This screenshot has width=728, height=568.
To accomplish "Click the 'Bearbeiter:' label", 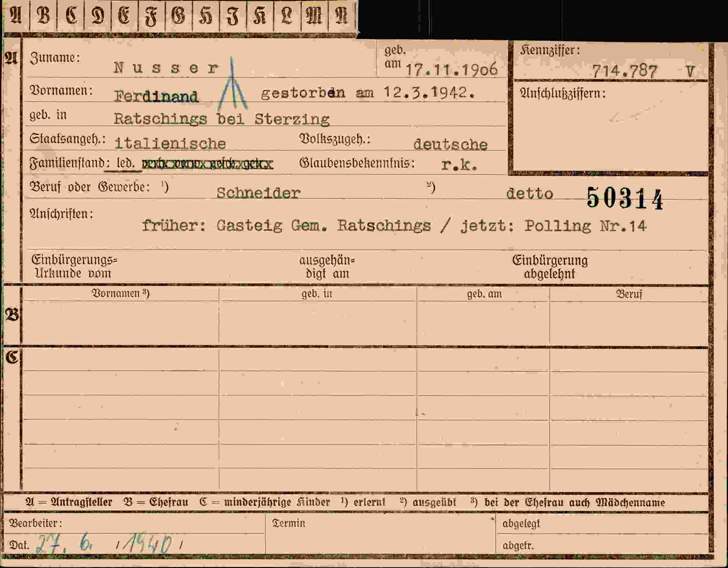I will [36, 524].
